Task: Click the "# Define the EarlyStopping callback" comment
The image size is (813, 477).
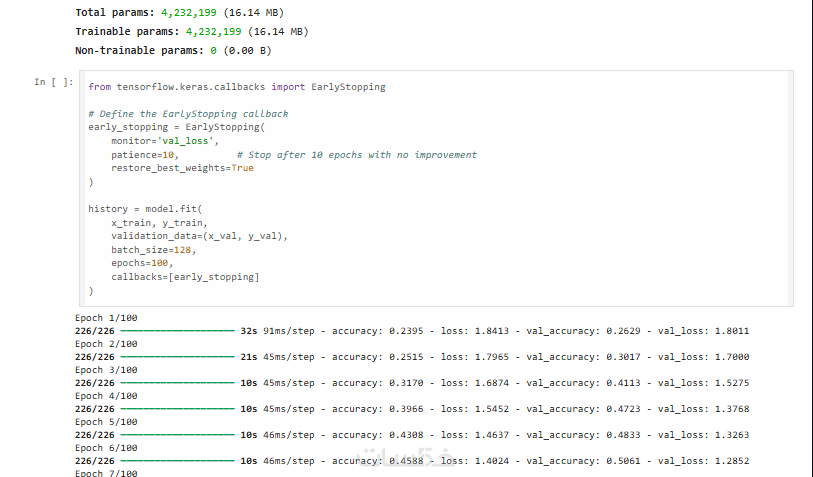Action: (188, 114)
